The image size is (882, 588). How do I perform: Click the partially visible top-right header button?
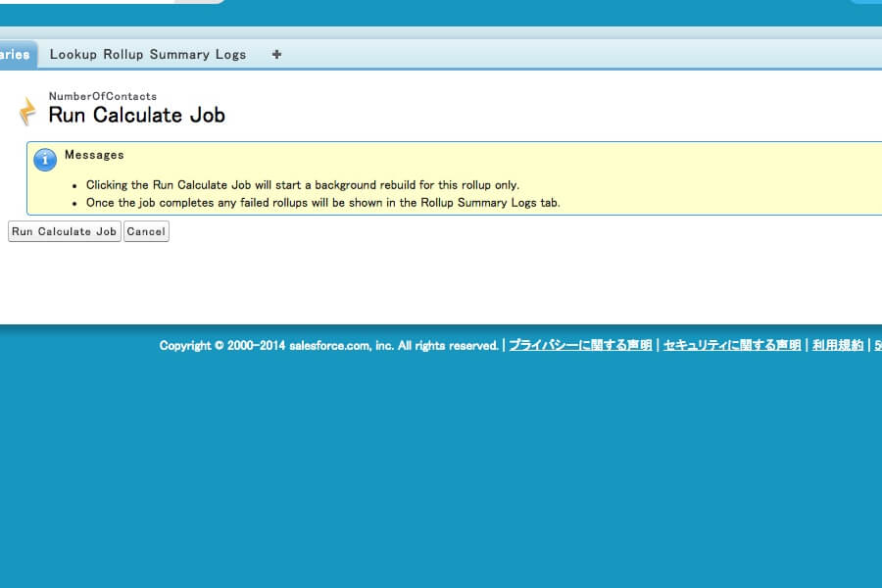[x=865, y=1]
